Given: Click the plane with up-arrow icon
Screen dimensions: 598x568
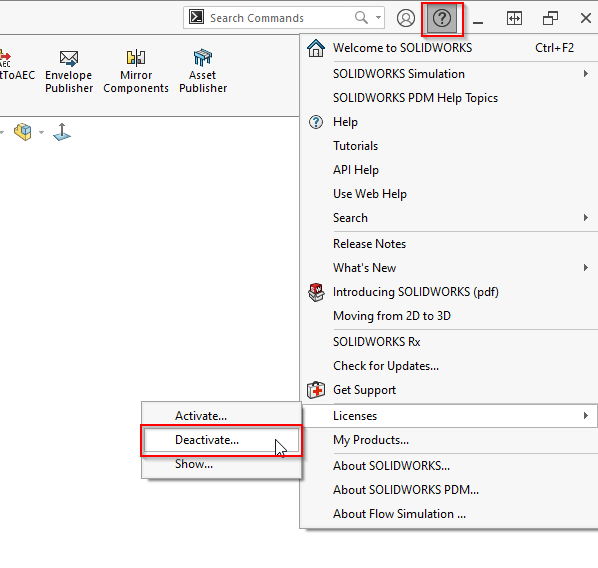Looking at the screenshot, I should (x=62, y=132).
